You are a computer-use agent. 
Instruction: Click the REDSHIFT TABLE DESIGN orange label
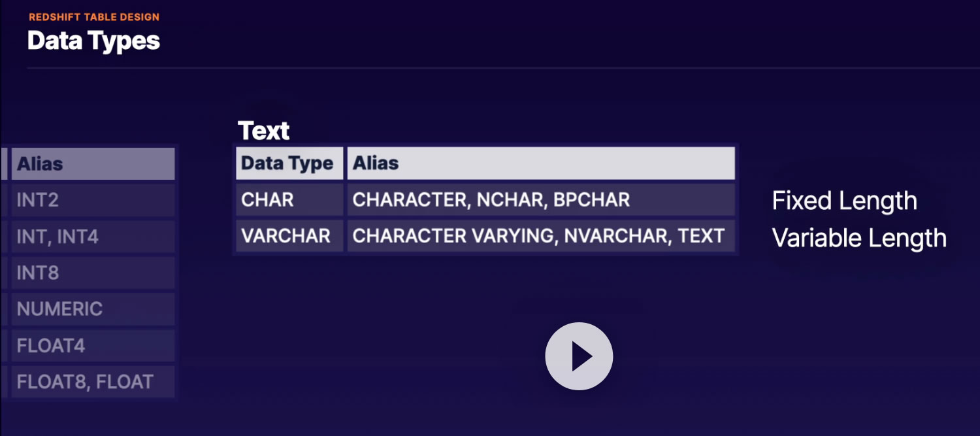click(94, 17)
